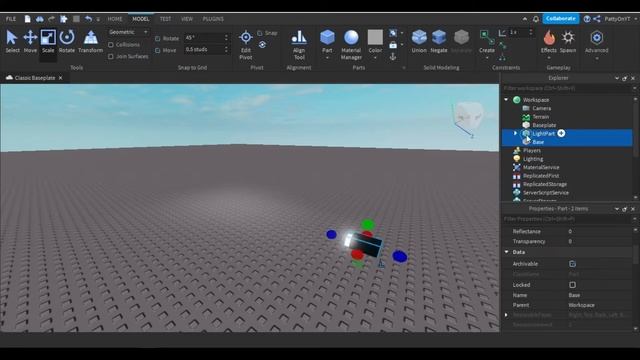Open the help icon in title bar
The image size is (640, 360).
tap(587, 19)
